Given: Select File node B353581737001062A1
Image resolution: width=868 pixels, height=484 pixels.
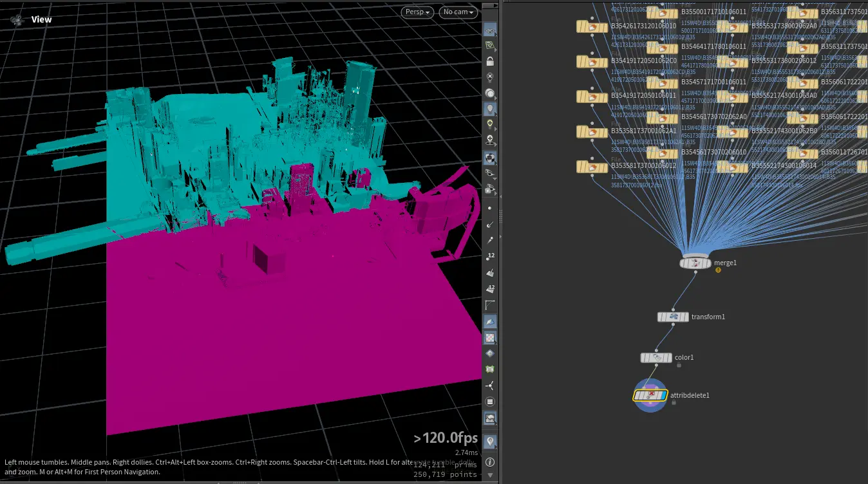Looking at the screenshot, I should 592,132.
